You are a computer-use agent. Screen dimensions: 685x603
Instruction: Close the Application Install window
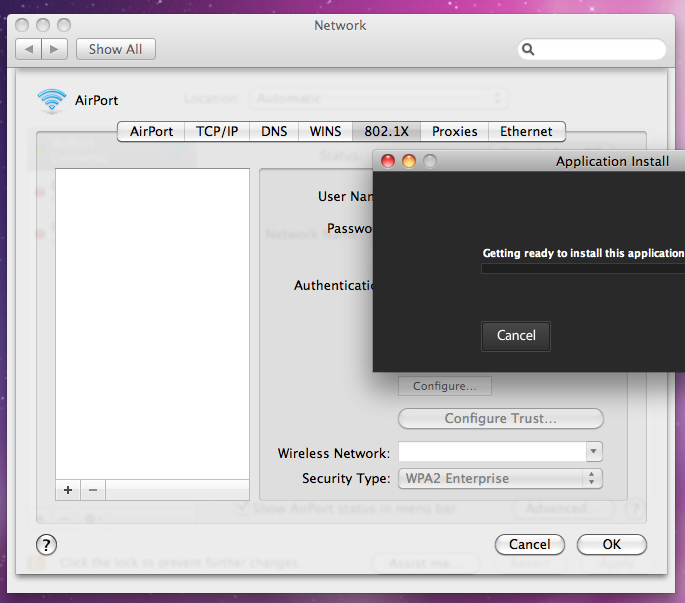tap(388, 161)
